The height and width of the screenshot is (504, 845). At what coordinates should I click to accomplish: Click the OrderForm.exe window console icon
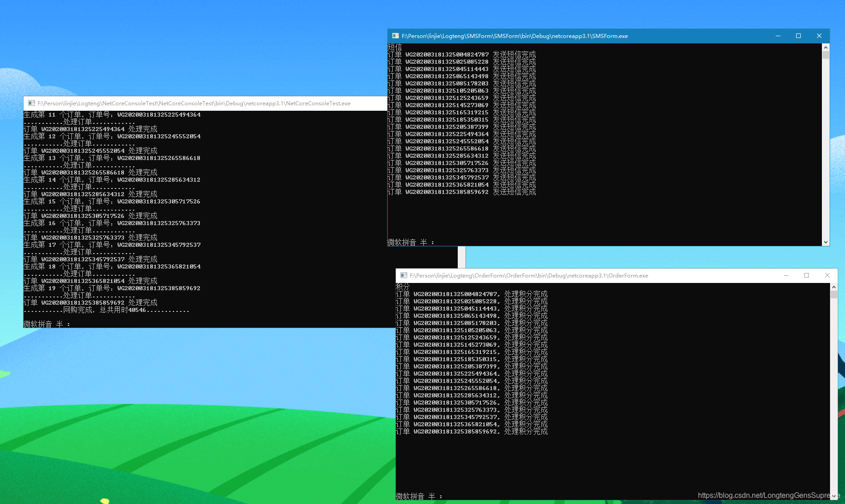(x=404, y=275)
